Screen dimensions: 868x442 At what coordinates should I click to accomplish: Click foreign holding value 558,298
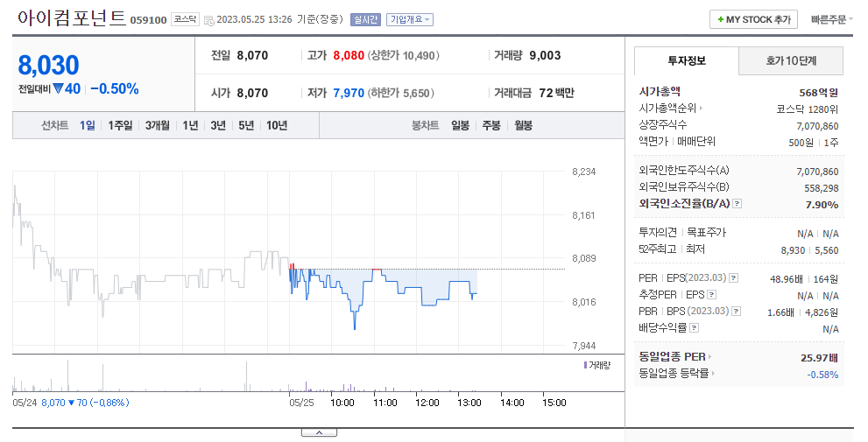click(x=822, y=188)
